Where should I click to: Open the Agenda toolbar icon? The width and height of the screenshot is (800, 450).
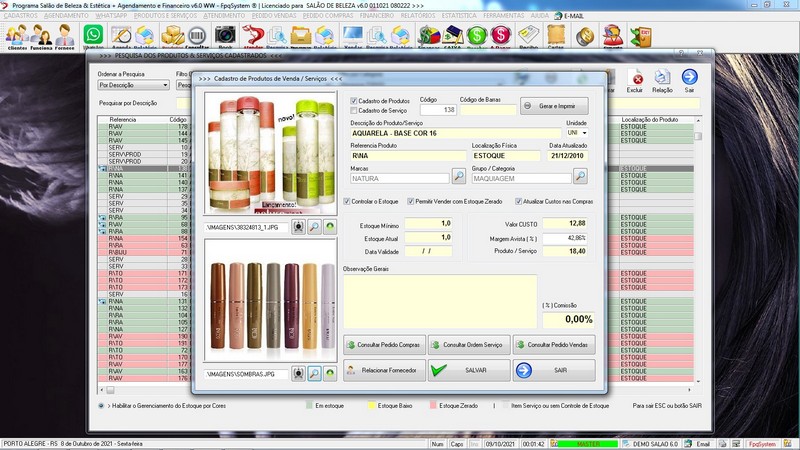coord(121,36)
